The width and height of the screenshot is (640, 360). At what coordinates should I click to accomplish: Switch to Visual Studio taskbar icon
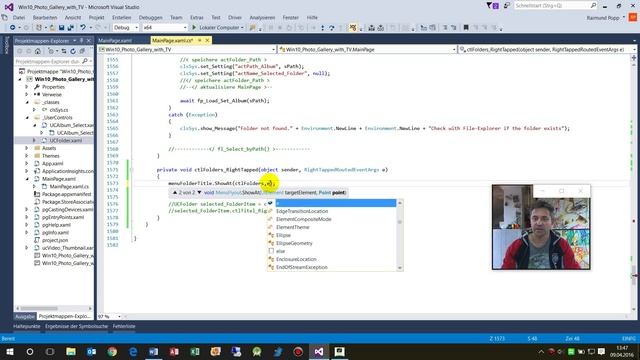(x=319, y=351)
